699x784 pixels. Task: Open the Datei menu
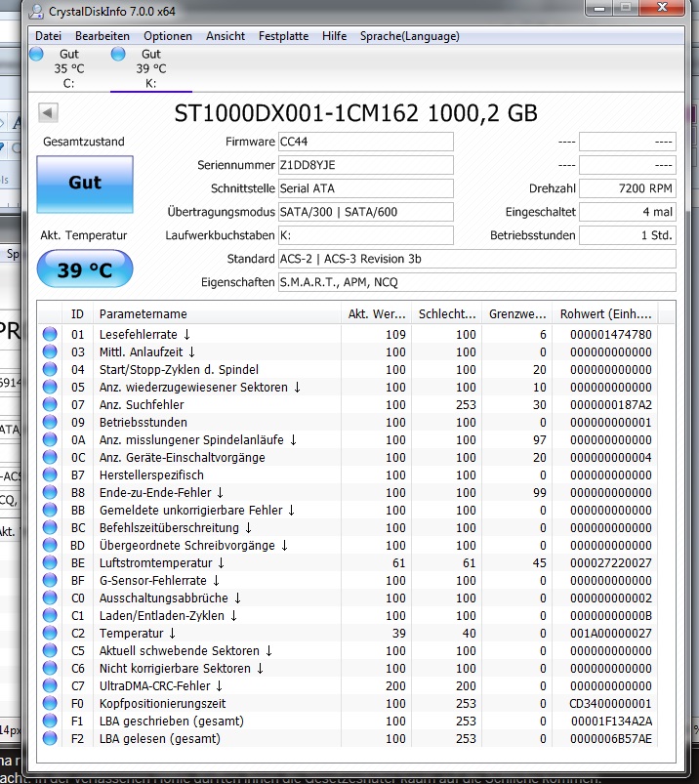(49, 36)
